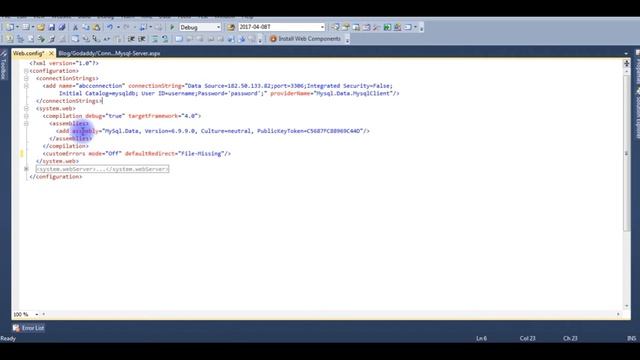Click the Increase Indent icon
Image resolution: width=640 pixels, height=360 pixels.
142,39
